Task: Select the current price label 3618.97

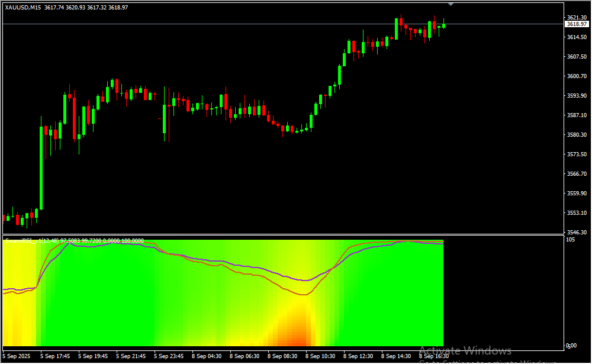Action: (576, 24)
